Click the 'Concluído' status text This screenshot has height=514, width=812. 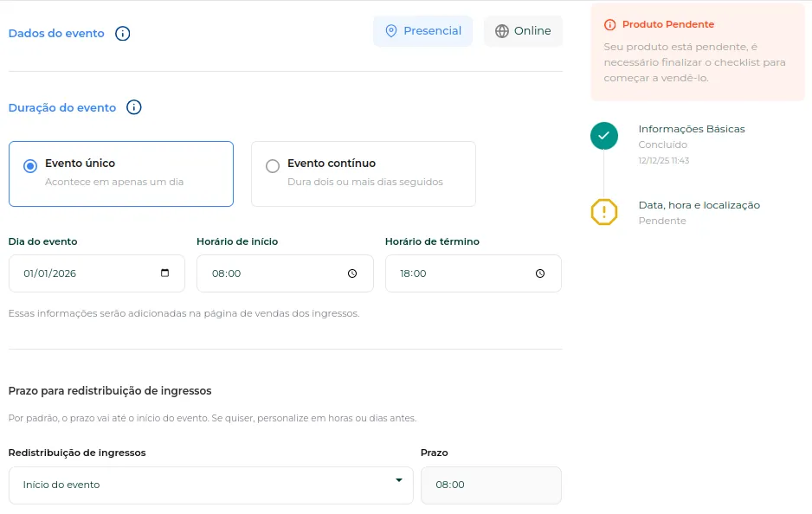coord(663,145)
